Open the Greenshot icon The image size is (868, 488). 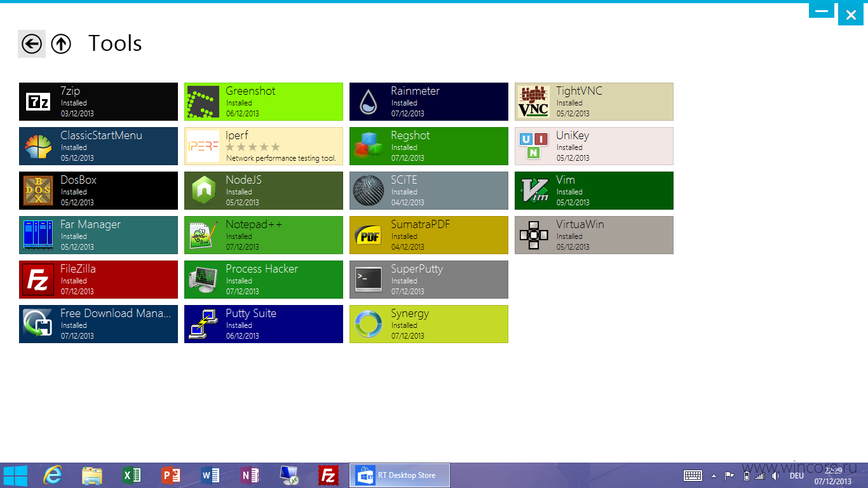point(203,102)
